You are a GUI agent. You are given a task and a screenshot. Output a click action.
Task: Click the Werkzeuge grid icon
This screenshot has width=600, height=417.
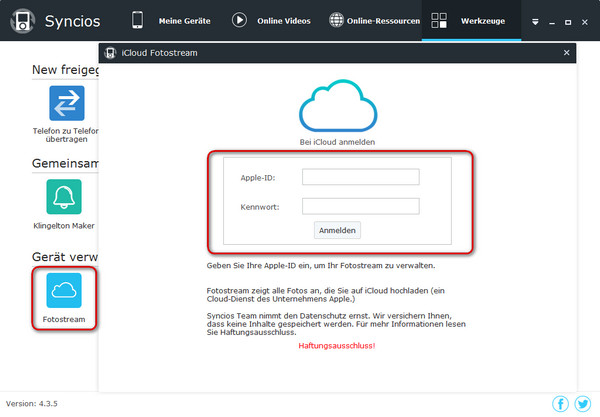tap(439, 20)
